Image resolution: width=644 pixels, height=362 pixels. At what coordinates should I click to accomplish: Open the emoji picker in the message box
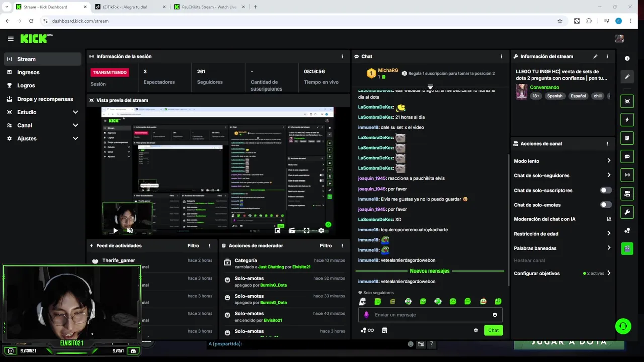pyautogui.click(x=495, y=315)
